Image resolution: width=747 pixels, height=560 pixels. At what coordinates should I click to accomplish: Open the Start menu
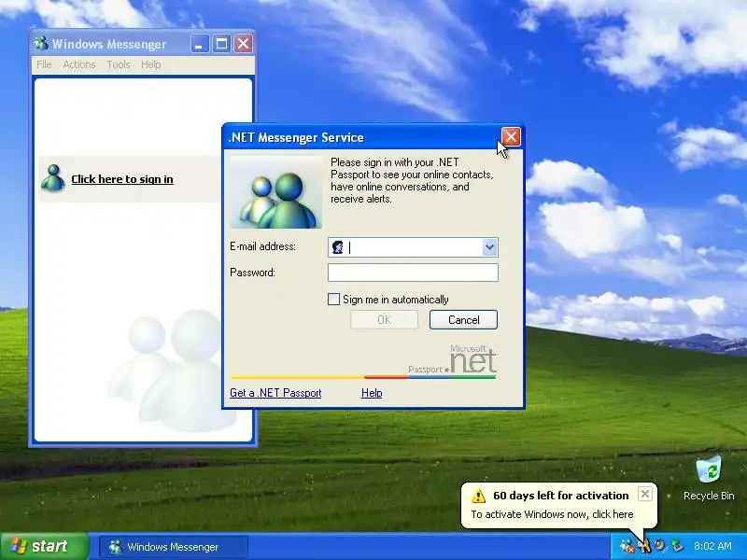click(x=44, y=546)
